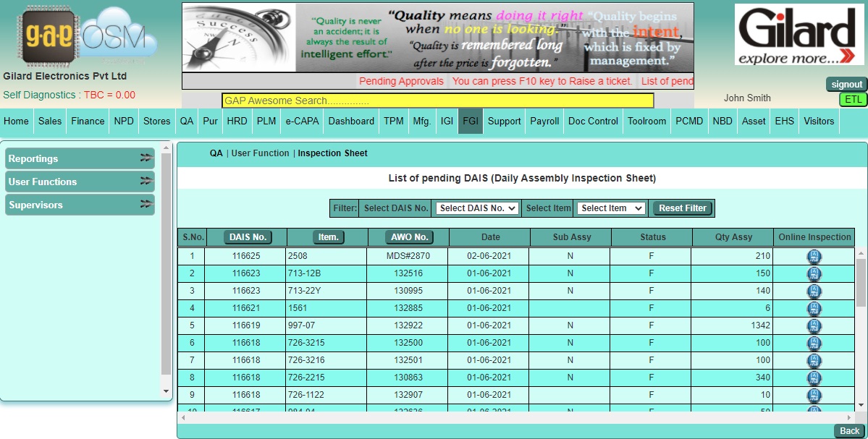Image resolution: width=868 pixels, height=439 pixels.
Task: Click the table's vertical scrollbar
Action: (861, 282)
